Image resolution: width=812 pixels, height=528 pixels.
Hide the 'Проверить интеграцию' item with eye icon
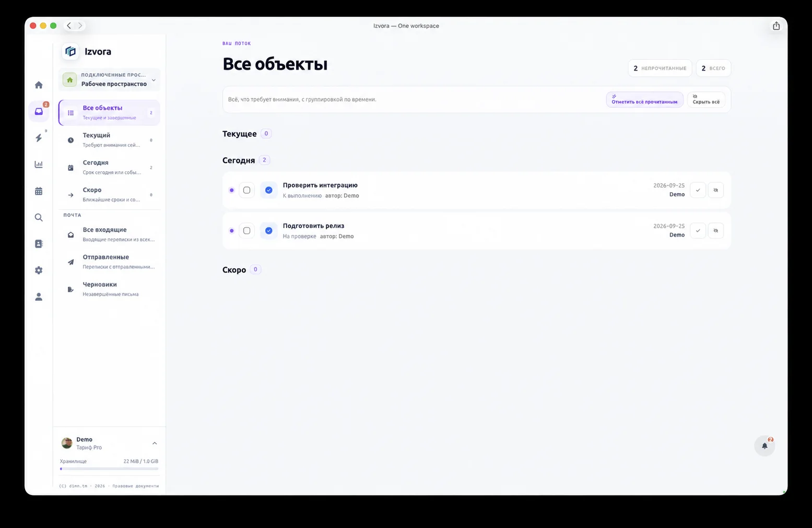(x=716, y=190)
